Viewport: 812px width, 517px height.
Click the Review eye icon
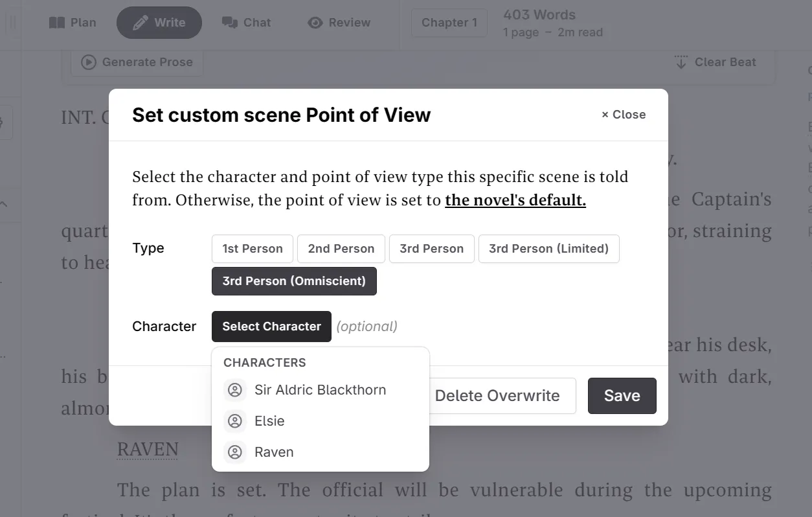[315, 23]
